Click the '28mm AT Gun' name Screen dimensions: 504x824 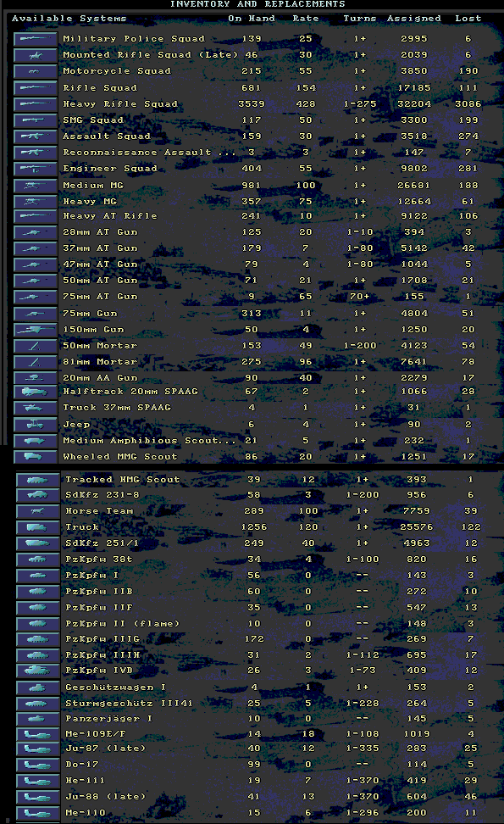tap(100, 232)
